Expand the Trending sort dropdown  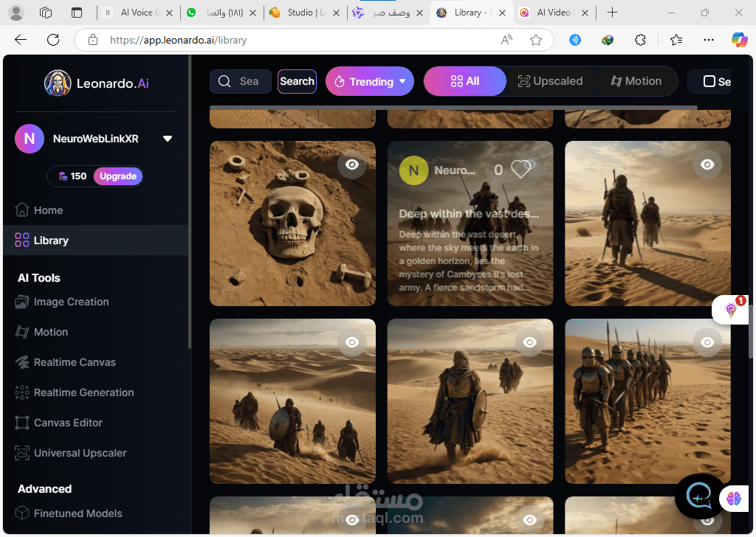tap(369, 81)
